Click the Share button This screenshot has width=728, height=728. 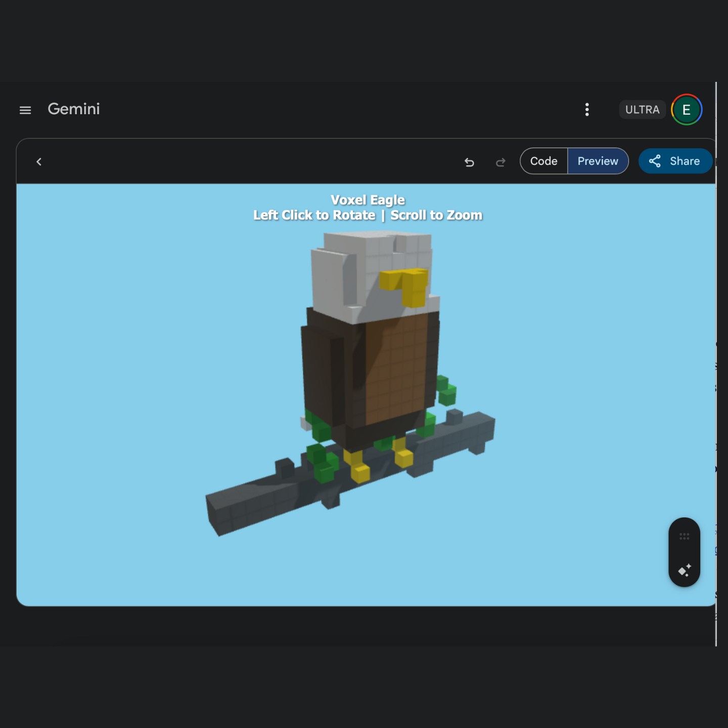[675, 161]
